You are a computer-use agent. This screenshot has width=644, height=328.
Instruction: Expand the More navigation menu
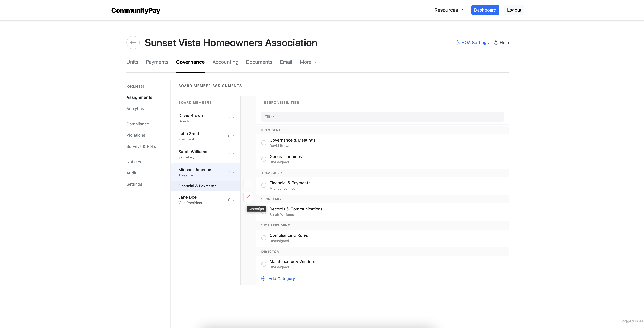pyautogui.click(x=308, y=62)
